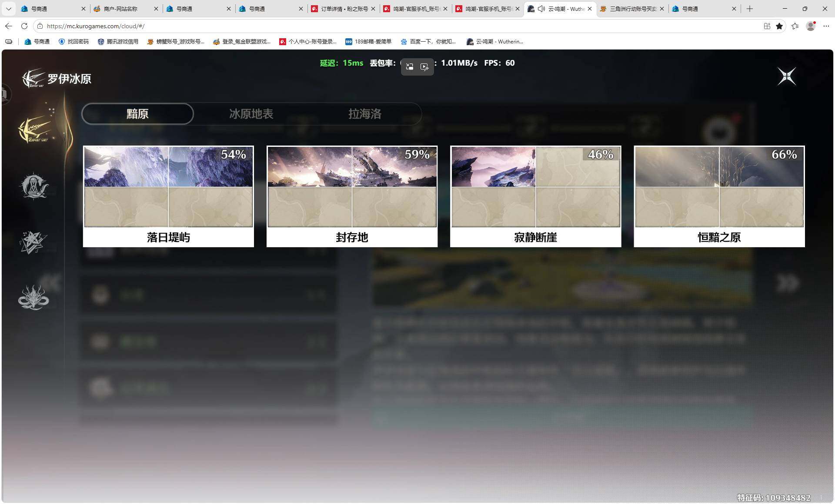Reload the cloud game page

[24, 26]
